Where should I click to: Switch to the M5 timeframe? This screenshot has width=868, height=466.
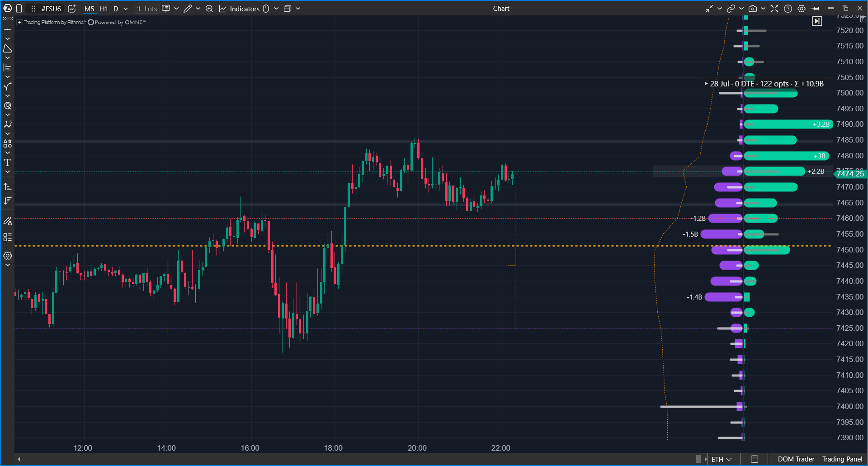[89, 9]
